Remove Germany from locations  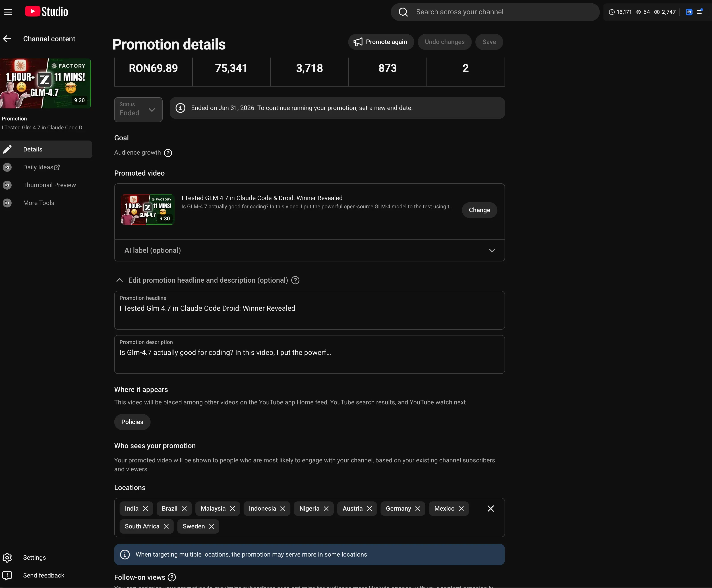[x=418, y=509]
